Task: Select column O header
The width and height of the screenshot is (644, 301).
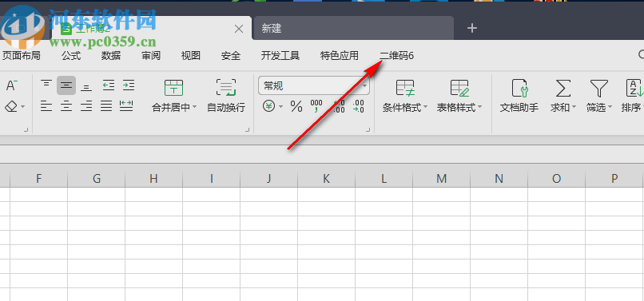Action: (x=556, y=179)
